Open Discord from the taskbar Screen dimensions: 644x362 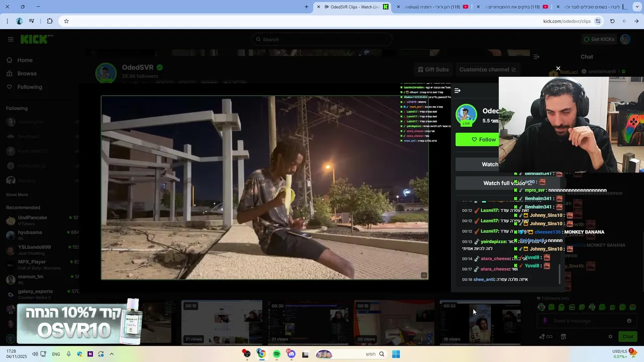[291, 354]
